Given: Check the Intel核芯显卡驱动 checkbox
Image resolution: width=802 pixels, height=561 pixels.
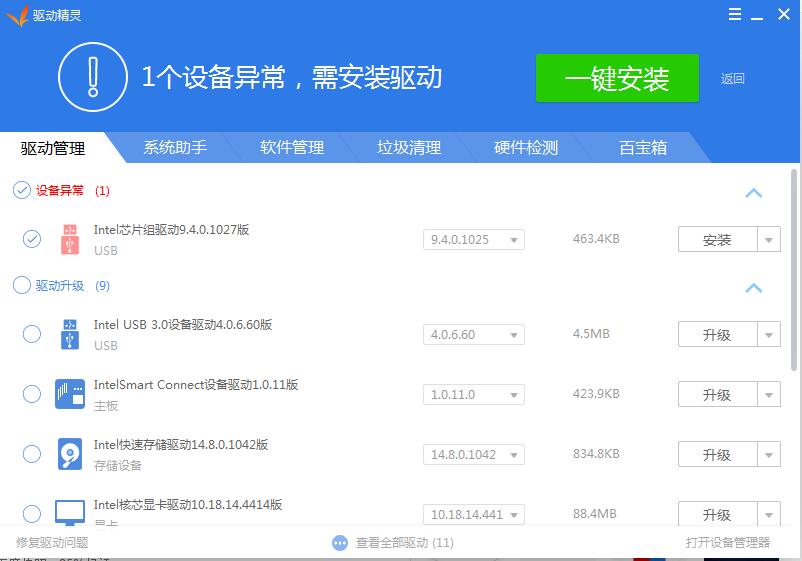Looking at the screenshot, I should click(x=32, y=513).
